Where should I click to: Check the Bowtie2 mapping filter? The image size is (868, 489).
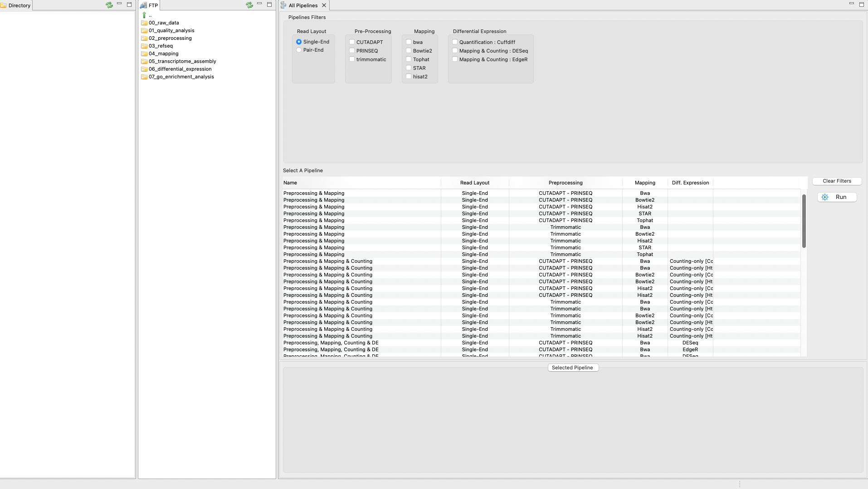(x=409, y=51)
